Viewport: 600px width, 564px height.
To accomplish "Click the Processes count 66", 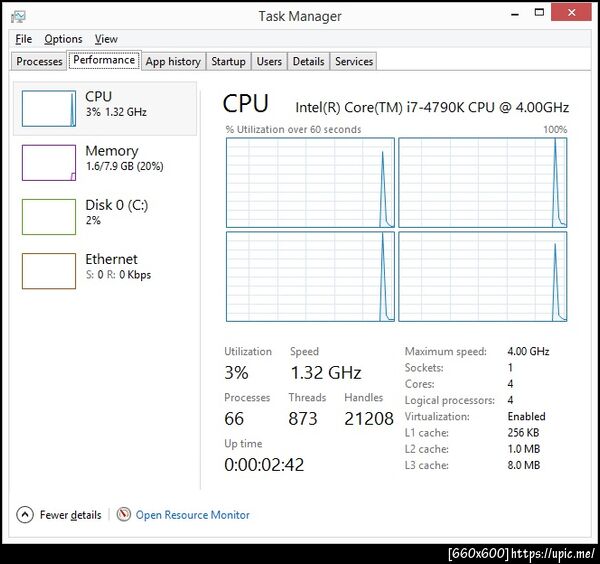I will pos(234,419).
